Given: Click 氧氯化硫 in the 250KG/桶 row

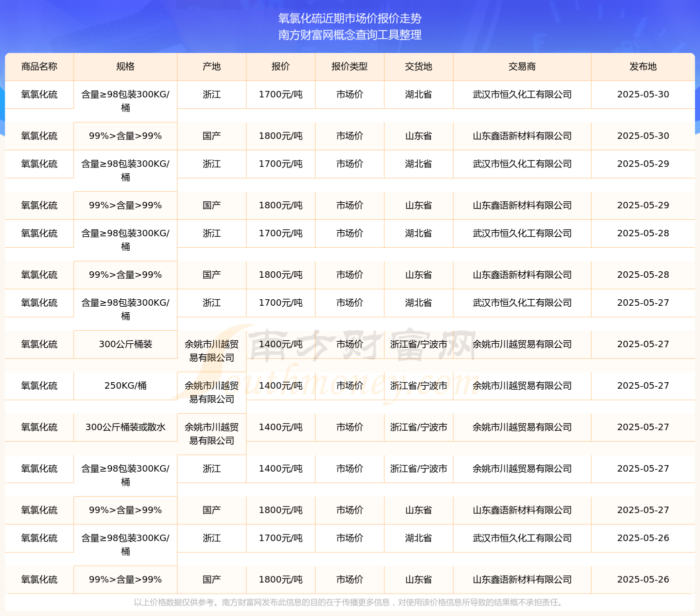Looking at the screenshot, I should (x=39, y=386).
